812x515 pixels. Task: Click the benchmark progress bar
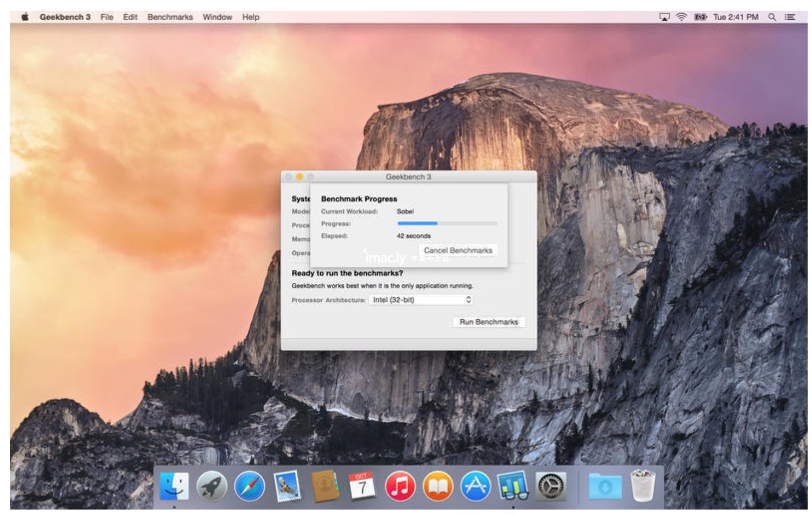[447, 224]
